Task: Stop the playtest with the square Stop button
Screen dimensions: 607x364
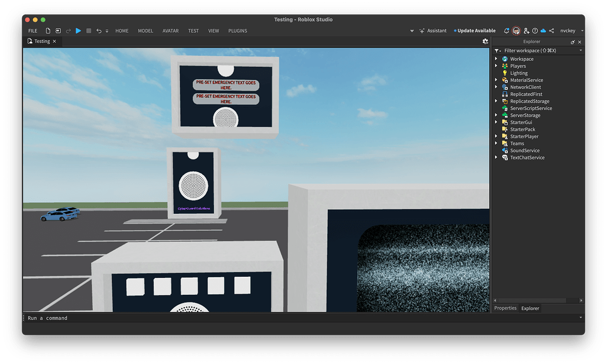Action: pos(89,30)
